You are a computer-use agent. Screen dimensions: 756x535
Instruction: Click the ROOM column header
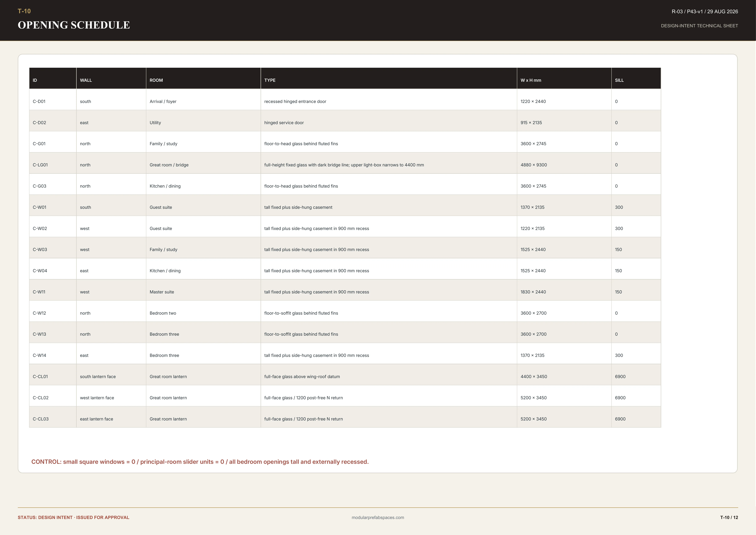pos(203,78)
